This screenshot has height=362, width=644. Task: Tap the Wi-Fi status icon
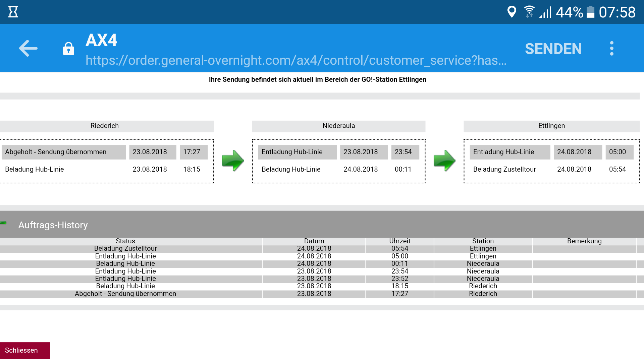coord(529,12)
